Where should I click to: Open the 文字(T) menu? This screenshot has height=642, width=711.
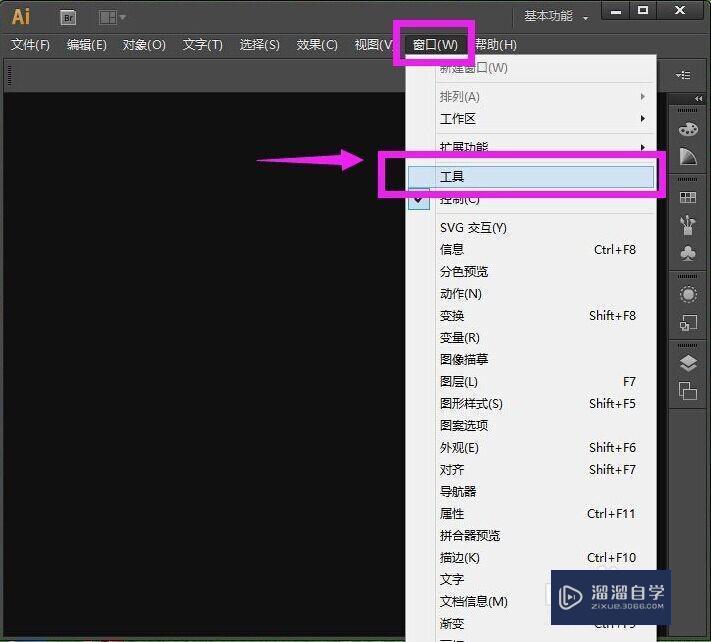click(202, 44)
